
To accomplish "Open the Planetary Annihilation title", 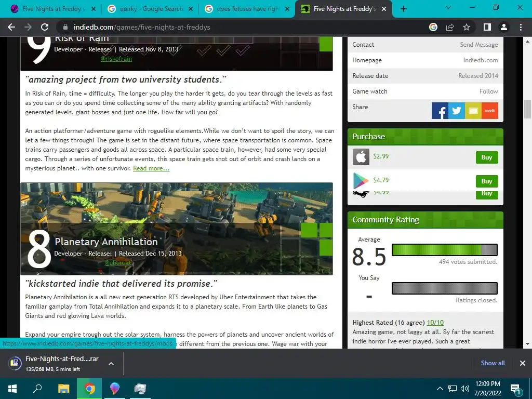I will (106, 242).
